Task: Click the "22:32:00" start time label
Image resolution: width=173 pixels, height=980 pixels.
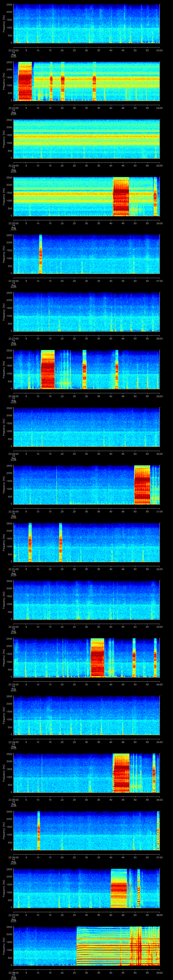Action: [13, 627]
